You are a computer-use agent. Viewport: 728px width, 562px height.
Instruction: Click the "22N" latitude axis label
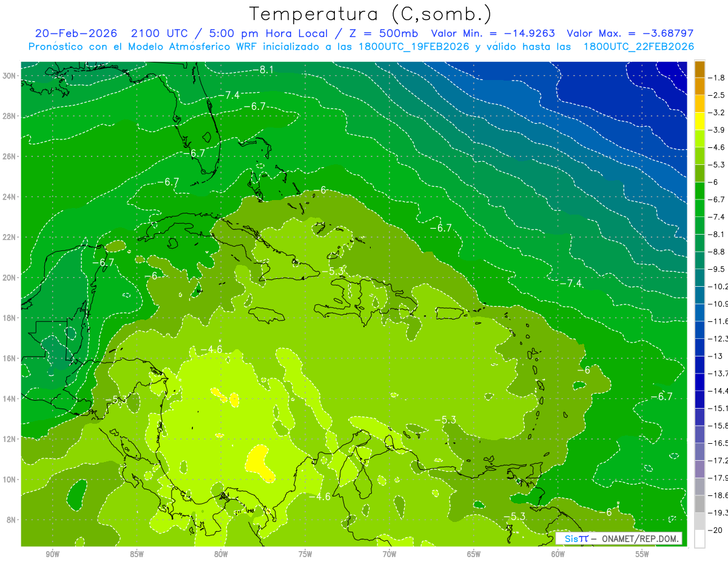point(10,237)
